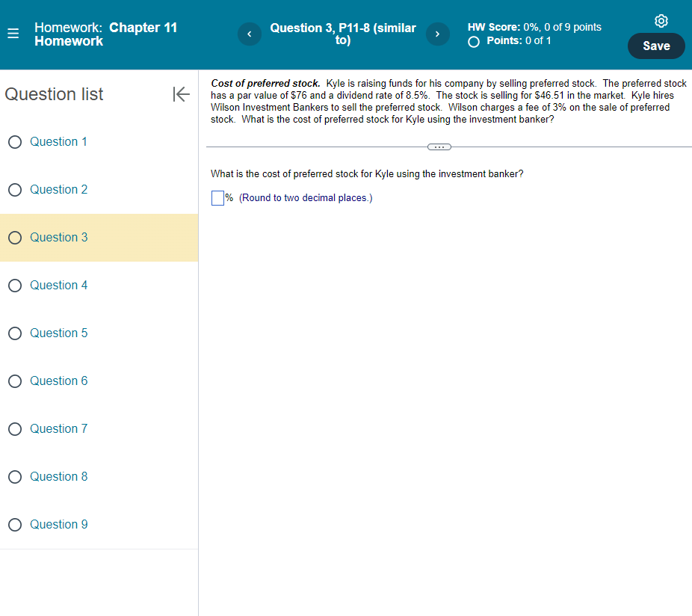Open Question 4 link
The image size is (692, 616).
59,286
